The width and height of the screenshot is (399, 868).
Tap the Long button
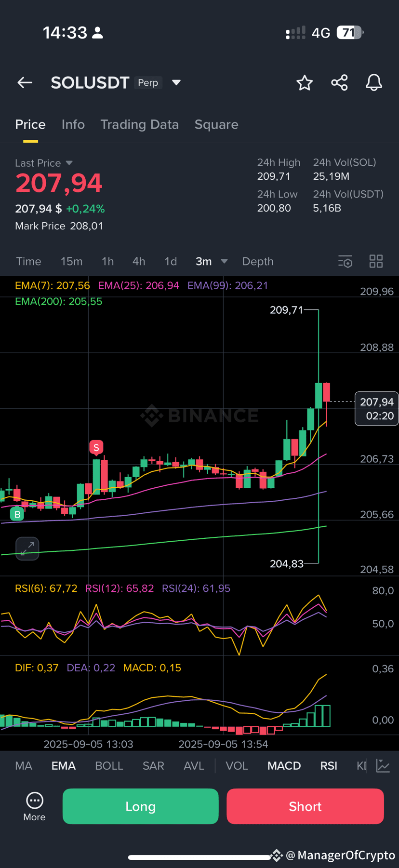pos(141,806)
